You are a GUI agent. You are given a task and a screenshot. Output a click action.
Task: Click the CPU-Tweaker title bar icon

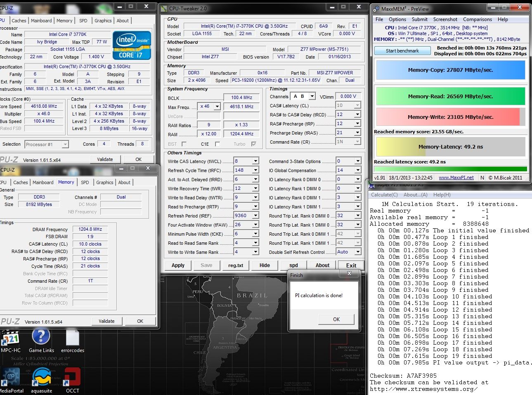coord(164,8)
